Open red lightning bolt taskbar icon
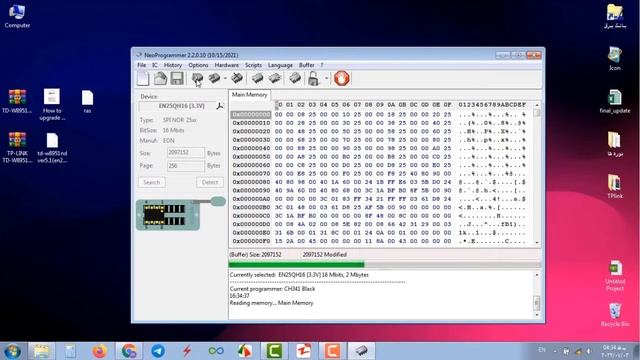 (x=187, y=351)
